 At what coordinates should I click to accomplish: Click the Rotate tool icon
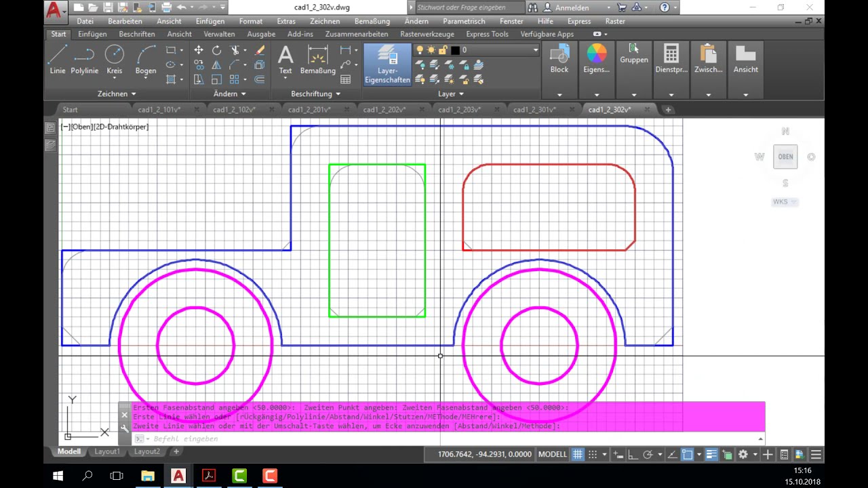[216, 50]
